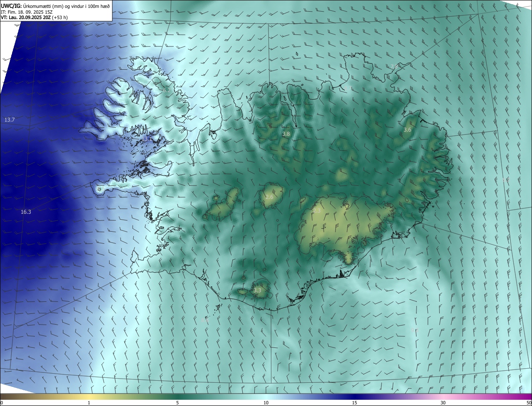Click the 5 tick on color scale
The width and height of the screenshot is (532, 406).
177,403
